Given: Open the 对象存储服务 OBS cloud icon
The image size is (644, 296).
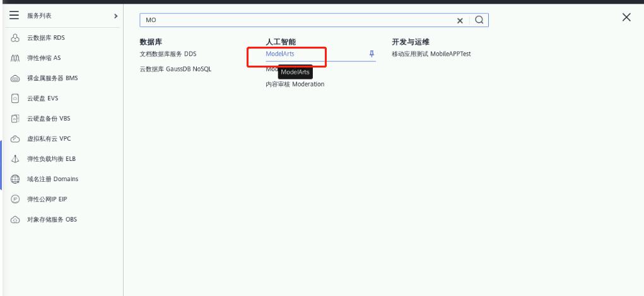Looking at the screenshot, I should point(15,220).
